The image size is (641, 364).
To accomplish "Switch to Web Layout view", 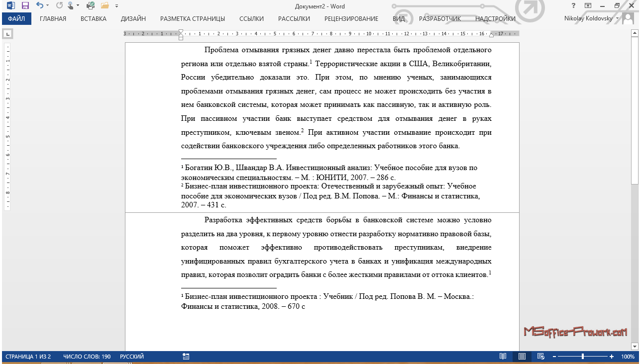I will point(540,357).
